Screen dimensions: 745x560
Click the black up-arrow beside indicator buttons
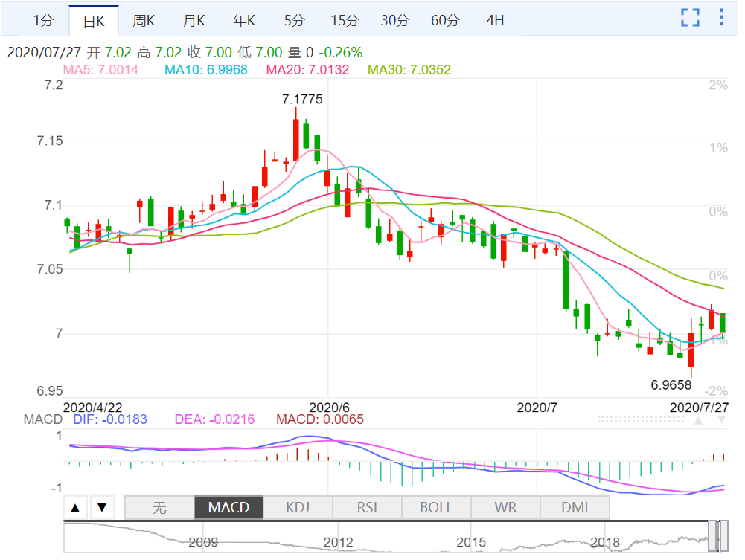pyautogui.click(x=75, y=509)
